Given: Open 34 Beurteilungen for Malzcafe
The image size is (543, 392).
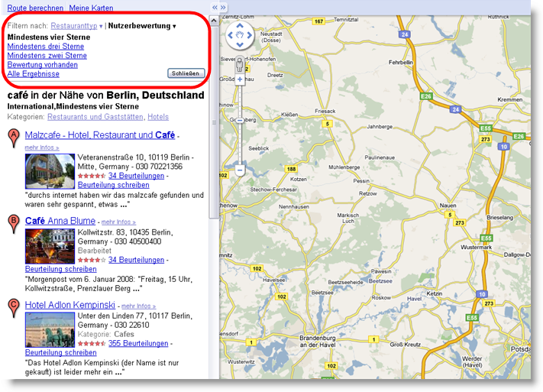Looking at the screenshot, I should 136,176.
